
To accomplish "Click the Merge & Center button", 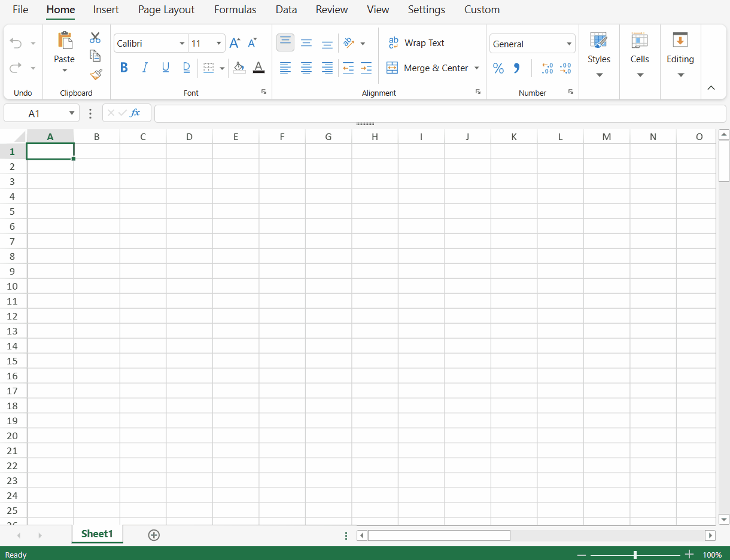I will click(x=427, y=68).
